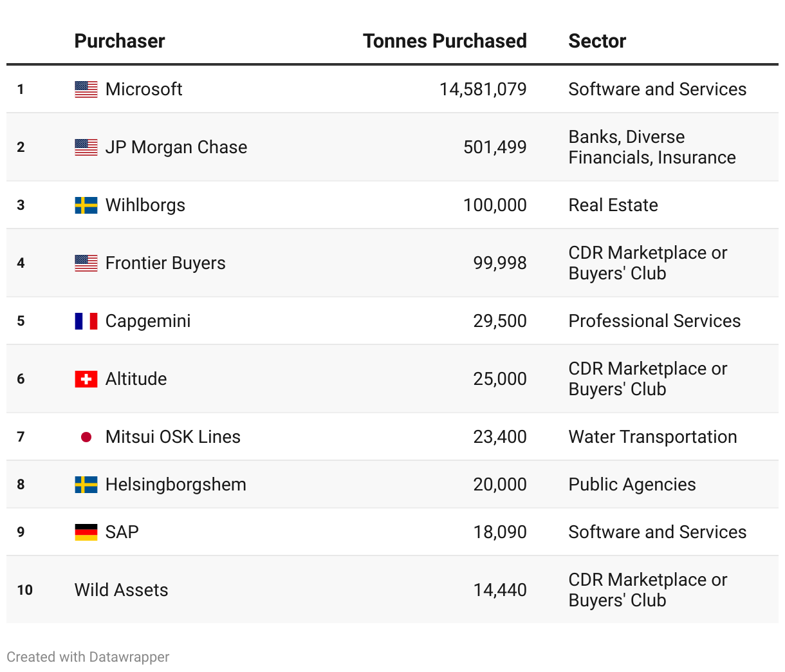
Task: Click the Japanese flag beside Mitsui OSK Lines
Action: pos(86,437)
